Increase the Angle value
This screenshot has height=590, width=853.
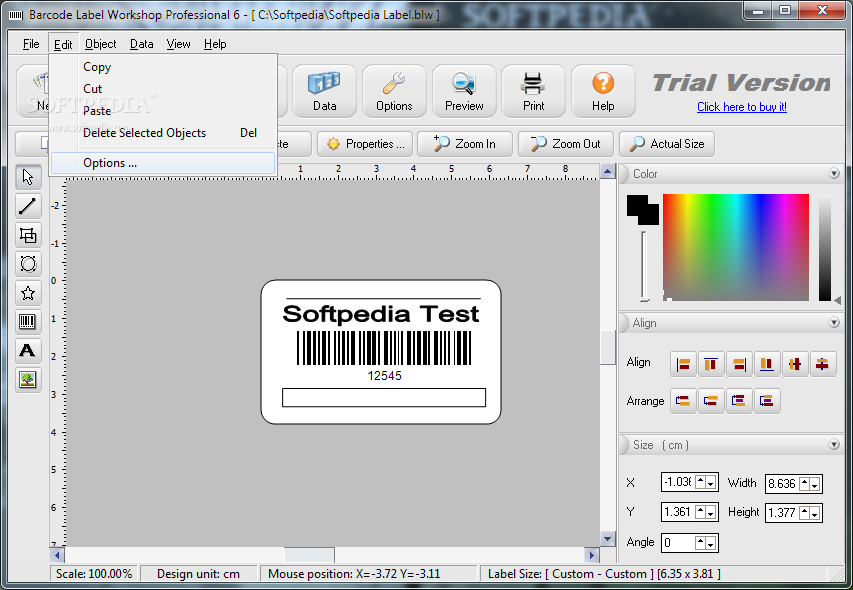[x=701, y=542]
